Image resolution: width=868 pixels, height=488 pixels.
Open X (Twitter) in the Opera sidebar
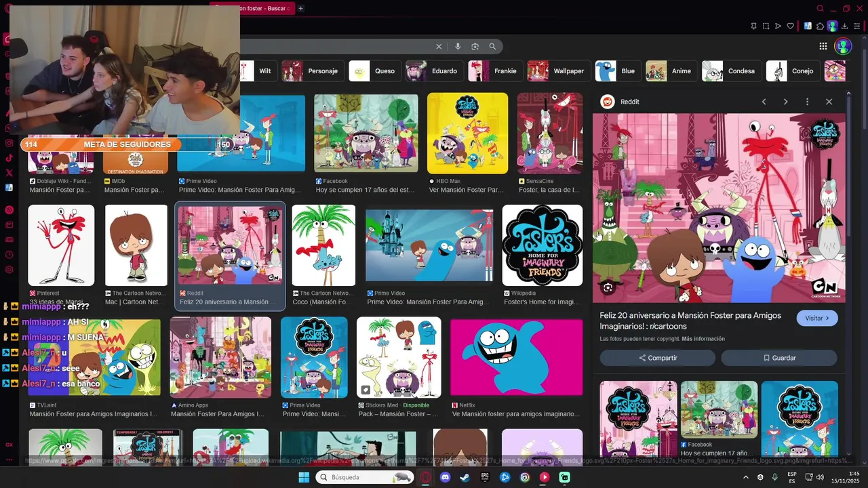9,173
